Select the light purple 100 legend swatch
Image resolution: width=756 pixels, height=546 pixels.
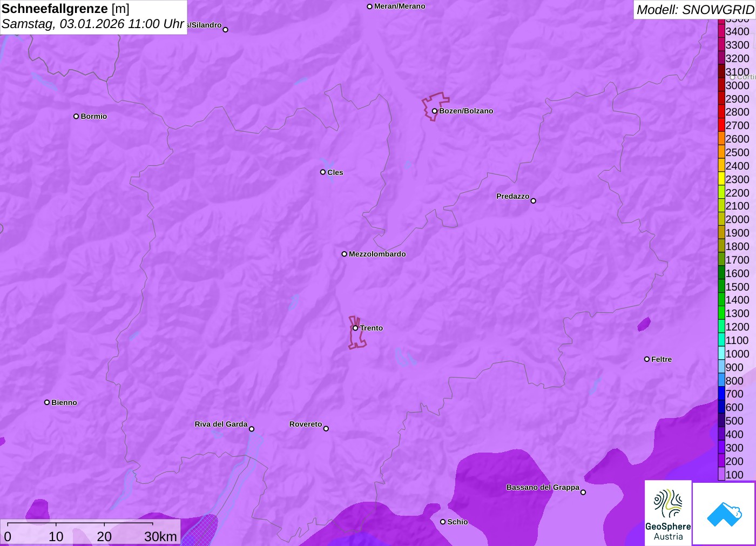pos(721,474)
